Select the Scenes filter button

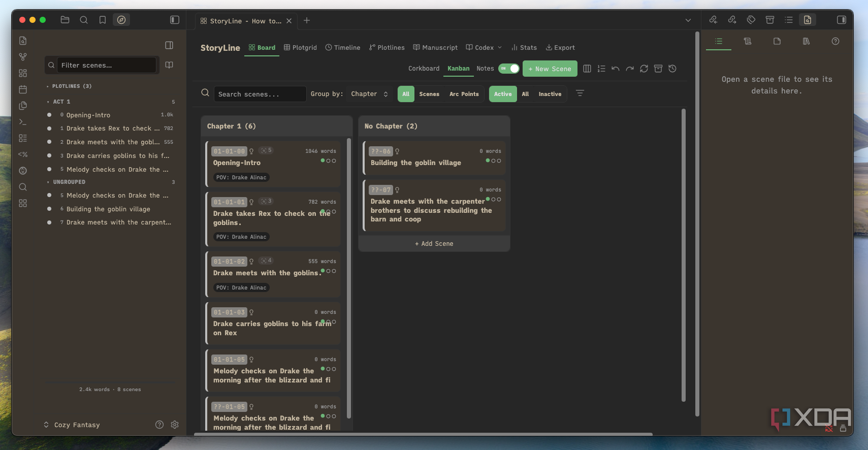(429, 94)
